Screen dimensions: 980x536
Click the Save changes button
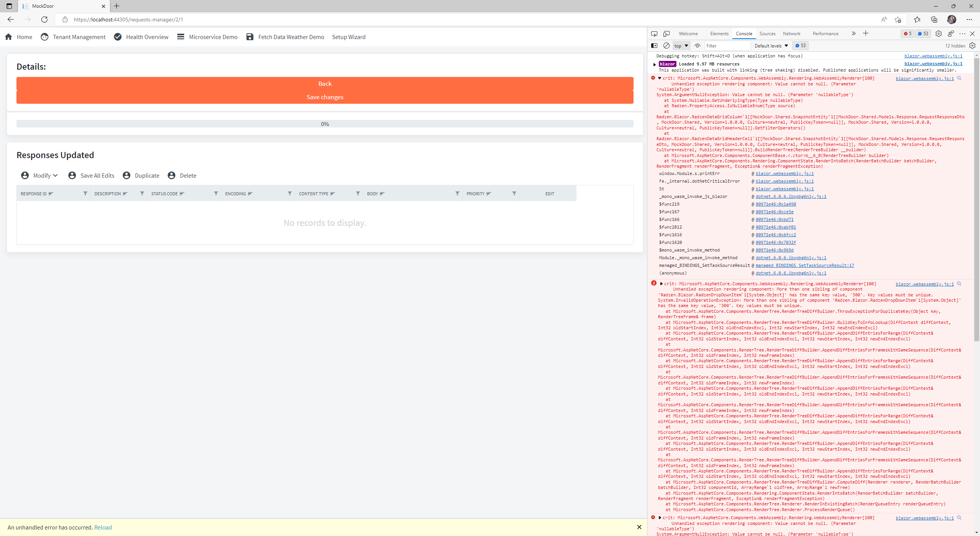coord(325,97)
